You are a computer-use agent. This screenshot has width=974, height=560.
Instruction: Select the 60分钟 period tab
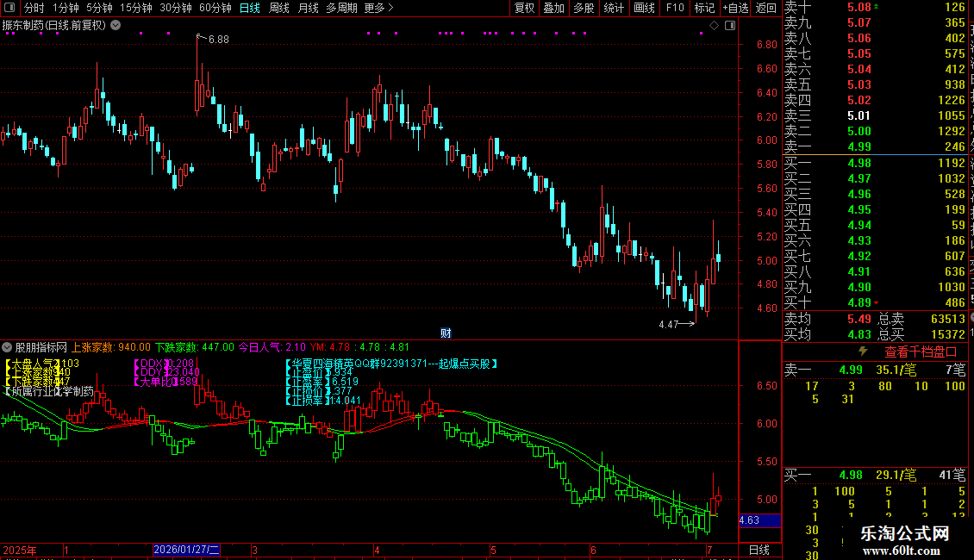(215, 8)
